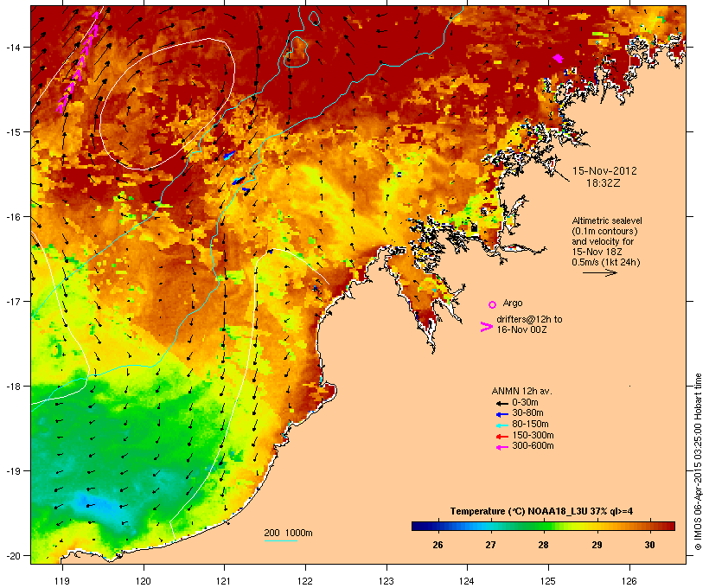The image size is (709, 588).
Task: Click the longitude label 126
Action: 629,581
